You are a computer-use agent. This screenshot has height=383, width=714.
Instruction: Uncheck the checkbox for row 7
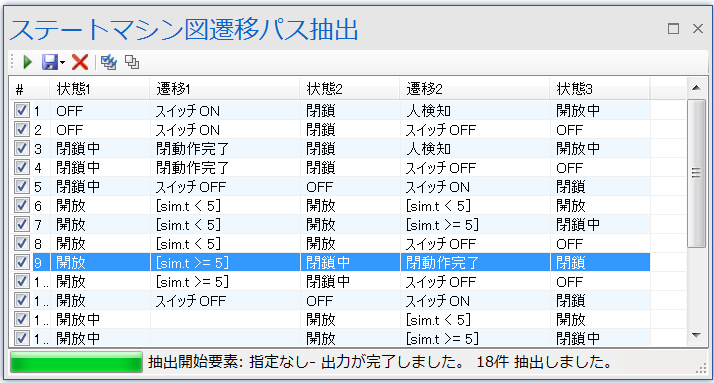[x=21, y=224]
